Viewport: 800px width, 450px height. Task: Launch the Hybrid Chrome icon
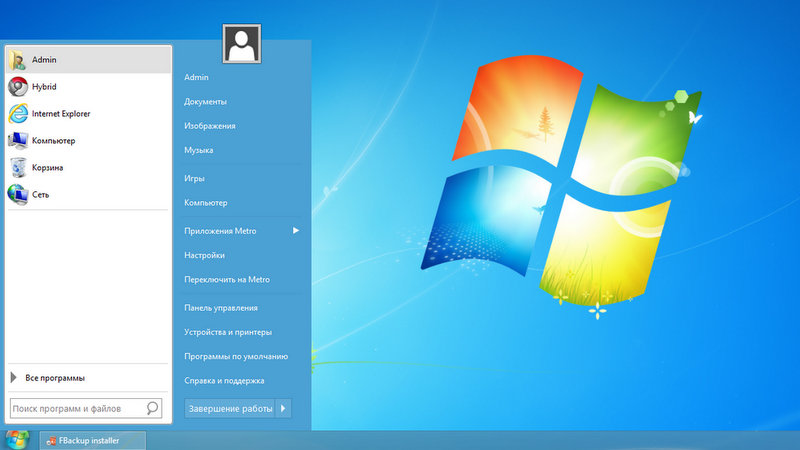pos(18,87)
